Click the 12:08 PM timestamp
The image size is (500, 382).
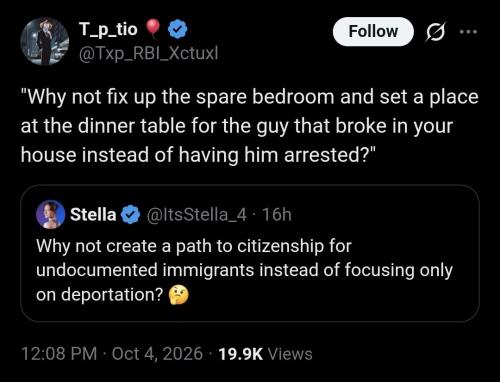click(x=59, y=353)
